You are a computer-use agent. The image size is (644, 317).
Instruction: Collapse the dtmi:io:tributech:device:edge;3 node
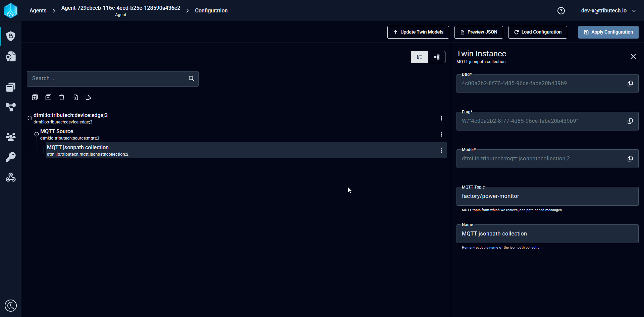pos(30,118)
